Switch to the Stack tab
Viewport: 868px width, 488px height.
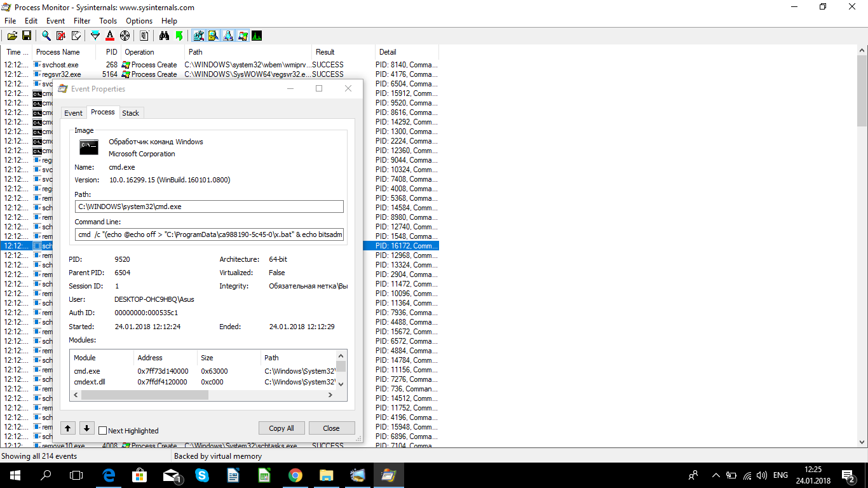pos(131,113)
